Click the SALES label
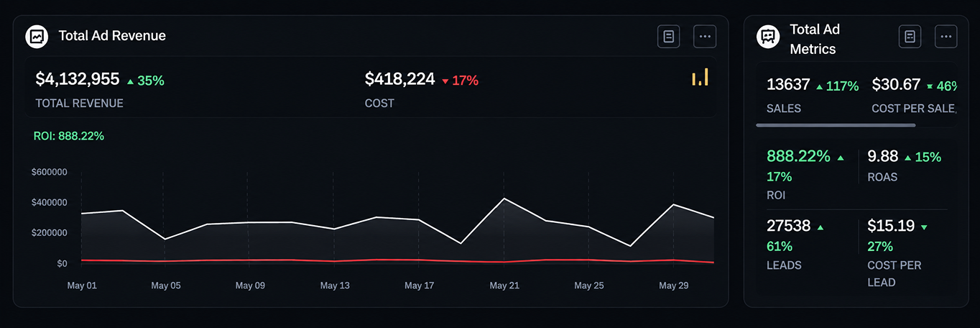 (784, 108)
